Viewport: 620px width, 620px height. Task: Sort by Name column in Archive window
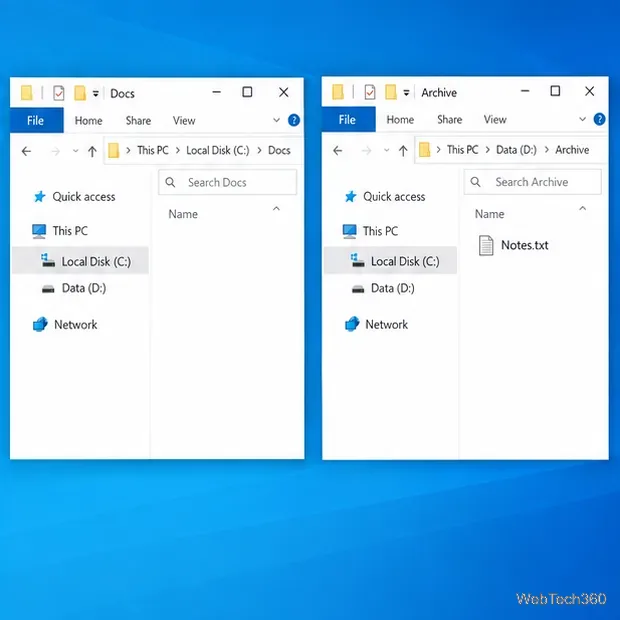490,214
